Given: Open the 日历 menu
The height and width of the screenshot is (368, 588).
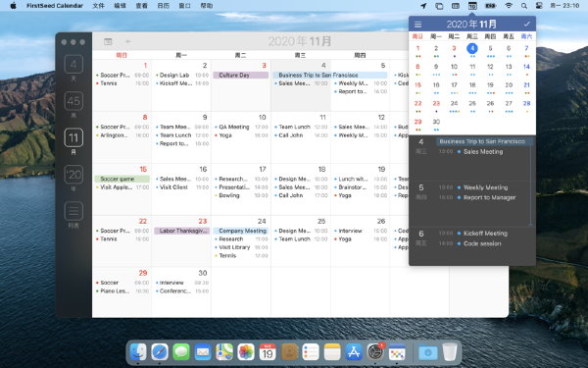Looking at the screenshot, I should coord(163,6).
